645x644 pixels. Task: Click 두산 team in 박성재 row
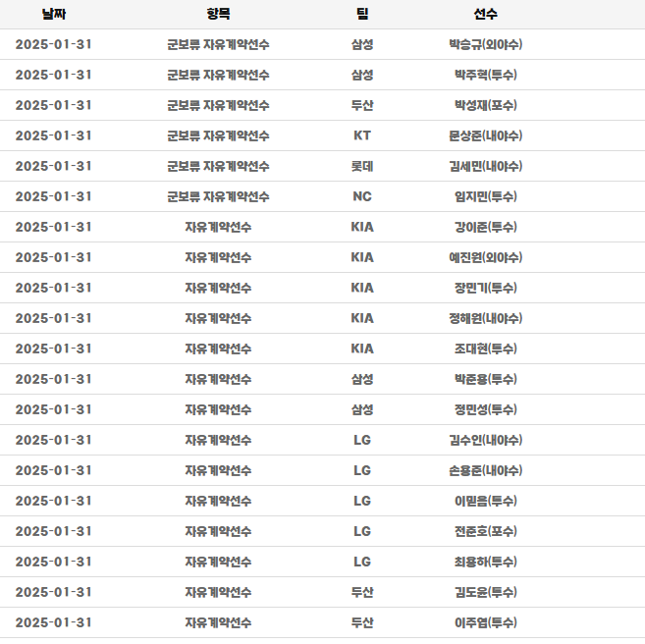point(362,105)
